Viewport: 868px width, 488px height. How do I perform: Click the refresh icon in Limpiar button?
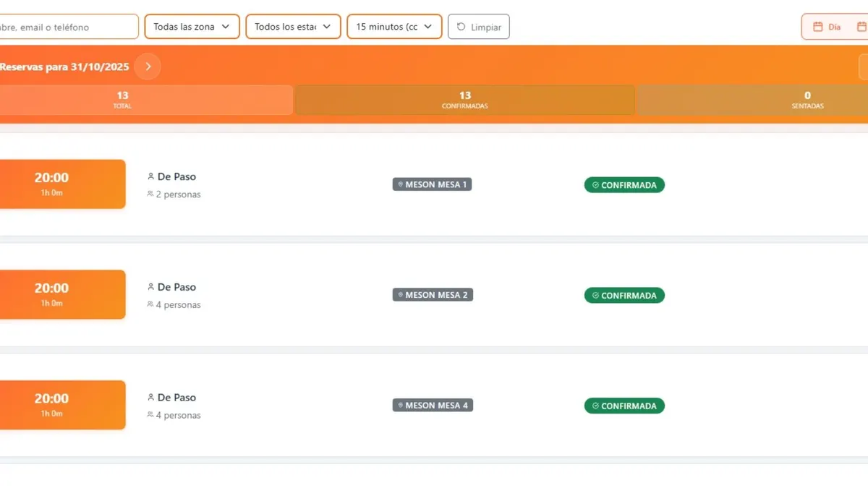tap(461, 27)
